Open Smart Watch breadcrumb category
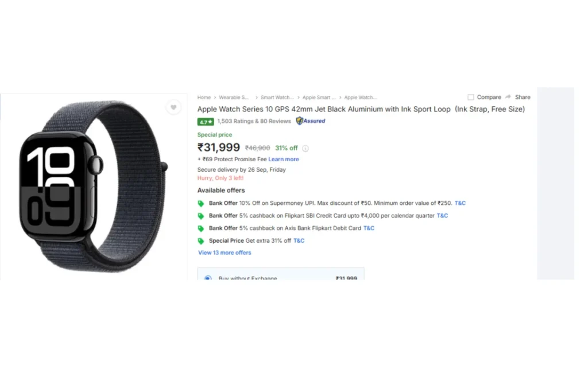Viewport: 588px width, 392px height. tap(277, 98)
